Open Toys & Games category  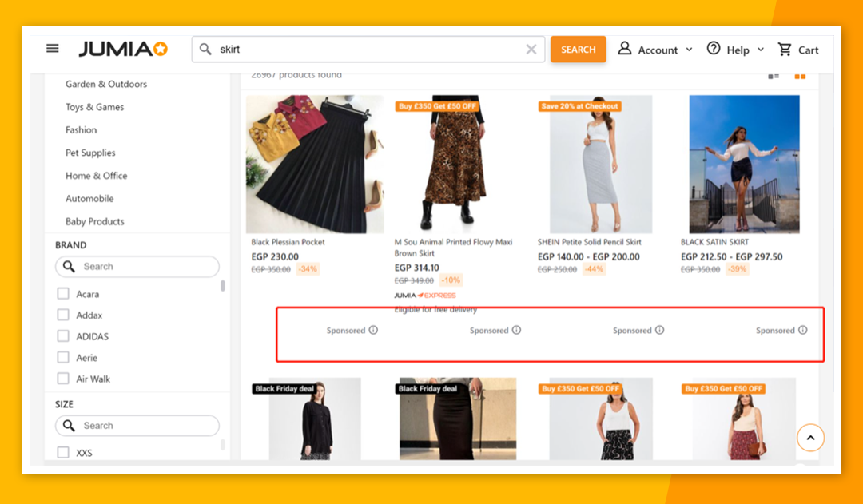[x=94, y=107]
